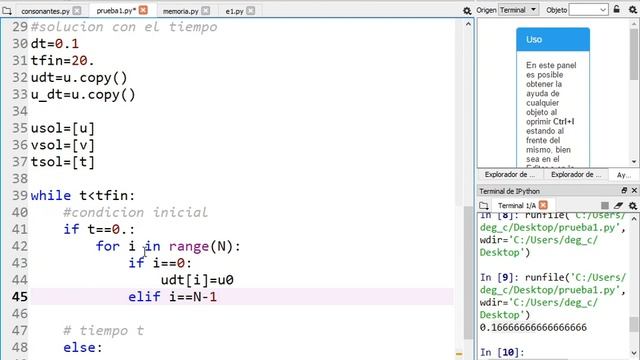
Task: Click line number 45 in the gutter
Action: (20, 296)
